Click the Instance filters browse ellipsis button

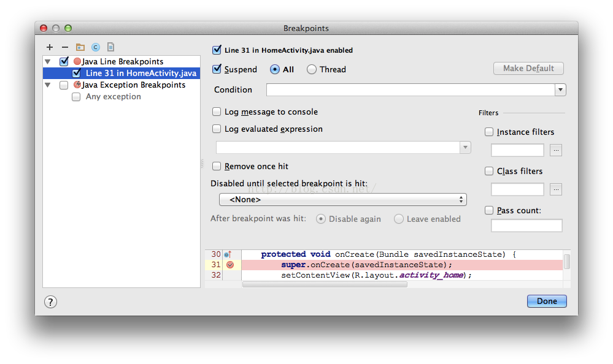[556, 150]
